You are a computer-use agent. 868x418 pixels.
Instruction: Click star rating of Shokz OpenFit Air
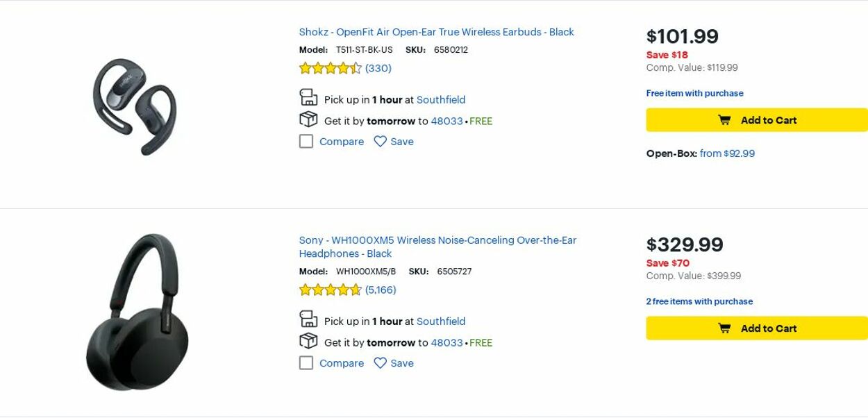[x=331, y=68]
